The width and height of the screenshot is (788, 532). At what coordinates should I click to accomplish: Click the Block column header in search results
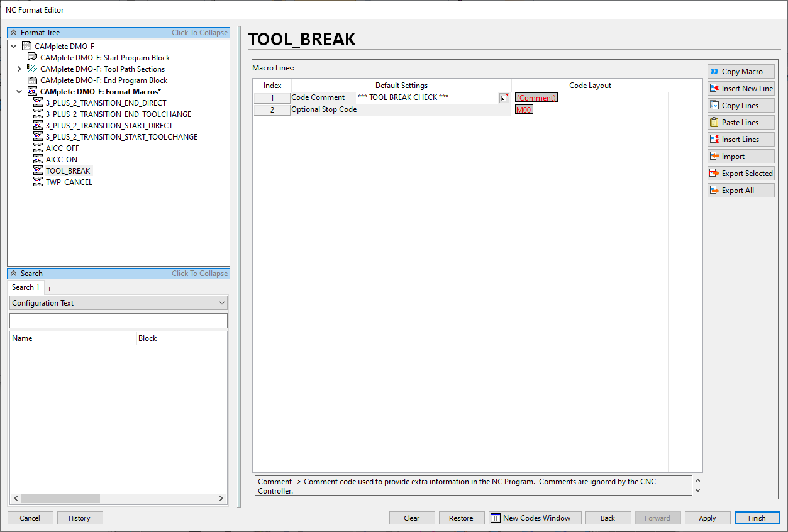click(181, 338)
